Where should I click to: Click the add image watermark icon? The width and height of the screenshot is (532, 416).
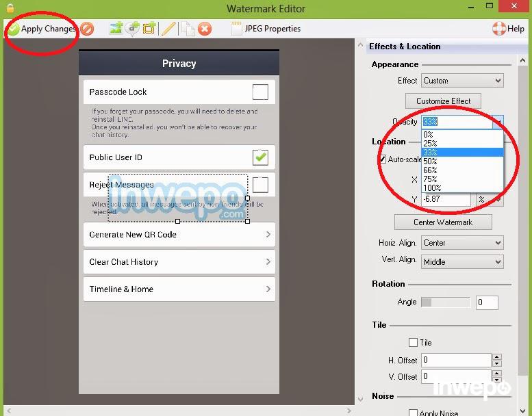pyautogui.click(x=116, y=29)
